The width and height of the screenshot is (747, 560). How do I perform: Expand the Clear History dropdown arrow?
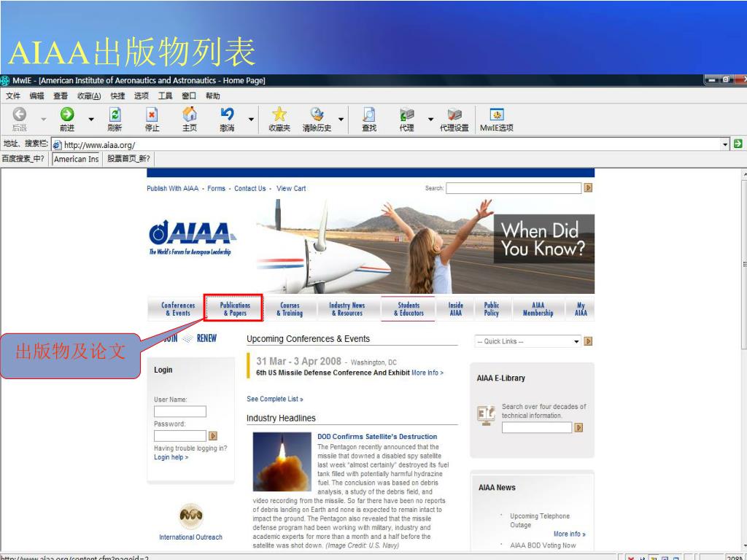[x=341, y=119]
